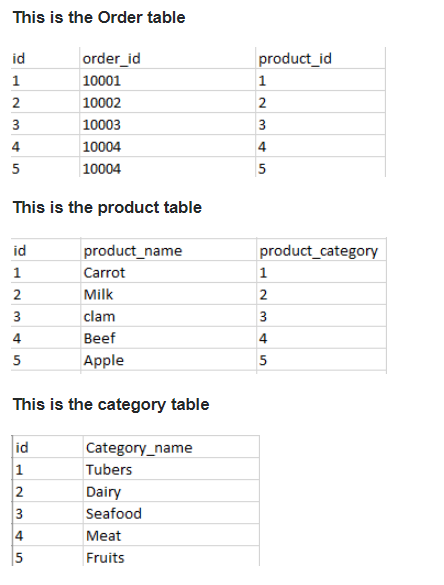The width and height of the screenshot is (444, 585).
Task: Select the Category_name header cell
Action: click(171, 447)
